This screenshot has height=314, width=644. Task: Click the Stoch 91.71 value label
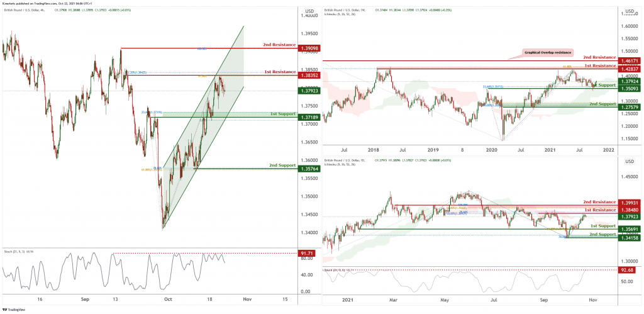[308, 253]
